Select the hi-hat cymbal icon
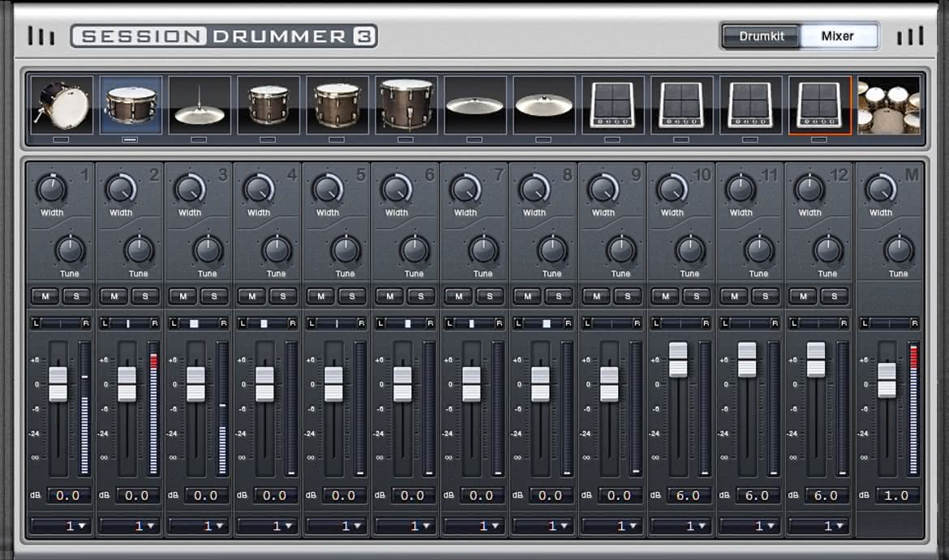Viewport: 949px width, 560px height. [x=200, y=105]
